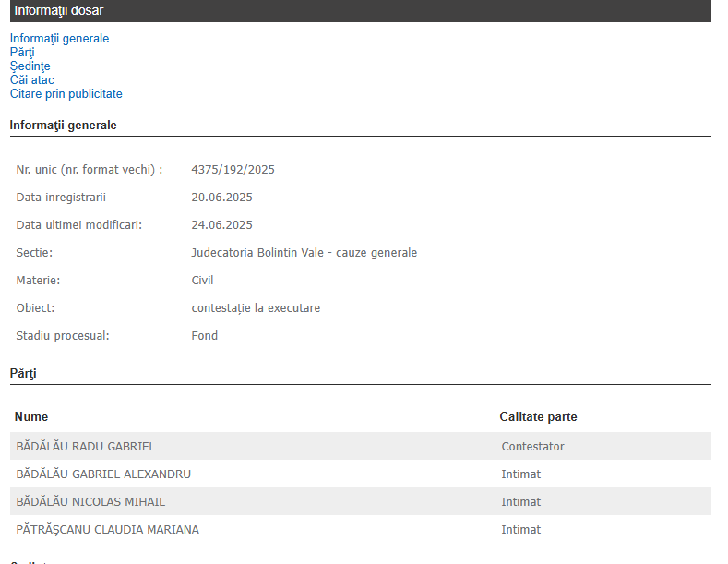Open the Căi atac link
The height and width of the screenshot is (564, 728).
[x=32, y=80]
